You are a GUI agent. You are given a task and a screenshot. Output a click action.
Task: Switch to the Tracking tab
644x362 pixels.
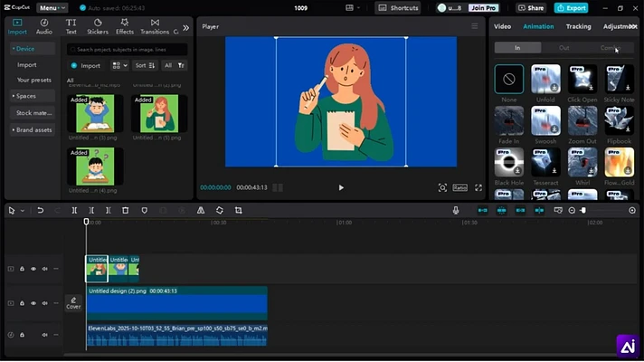(578, 26)
